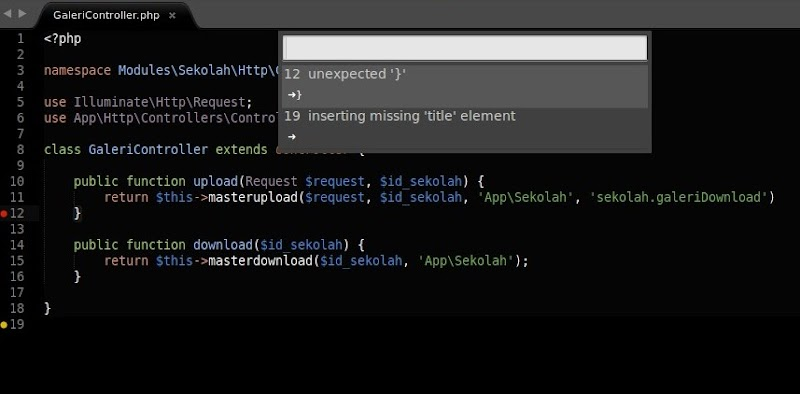Focus the quick panel search input field
The width and height of the screenshot is (800, 394).
(465, 48)
